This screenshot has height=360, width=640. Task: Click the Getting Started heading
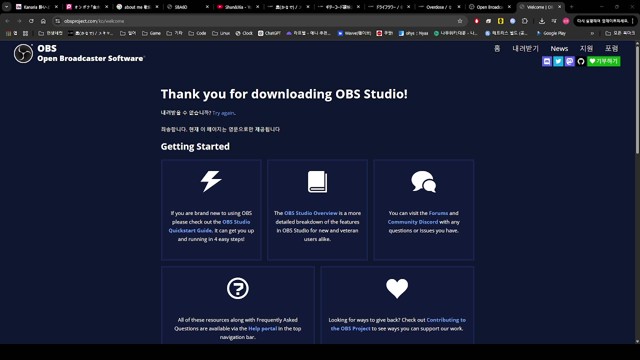(195, 147)
